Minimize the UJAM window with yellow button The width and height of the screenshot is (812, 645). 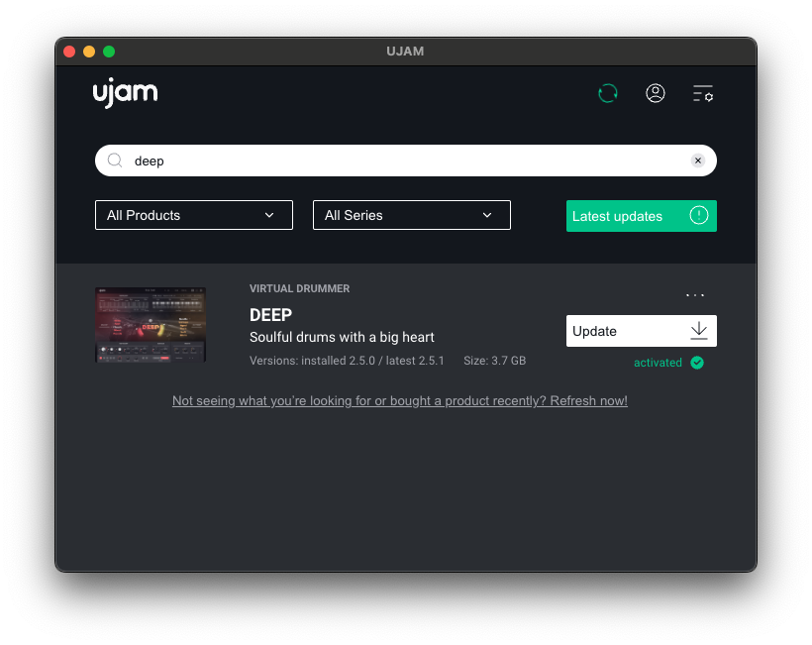click(89, 52)
